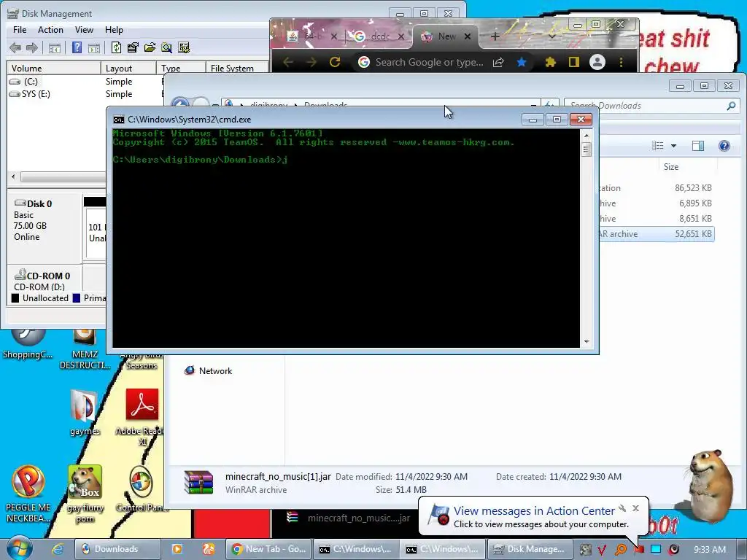Screen dimensions: 747x560
Task: Open Disk Management File menu
Action: coord(20,29)
